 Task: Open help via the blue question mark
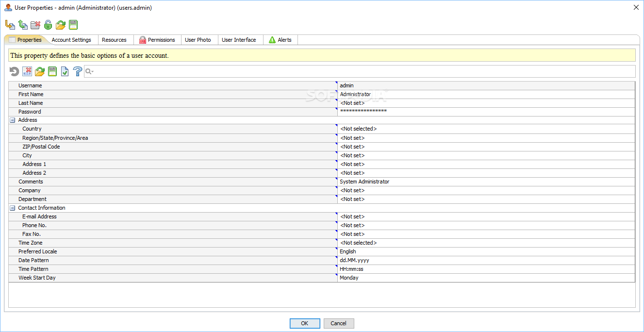tap(78, 71)
